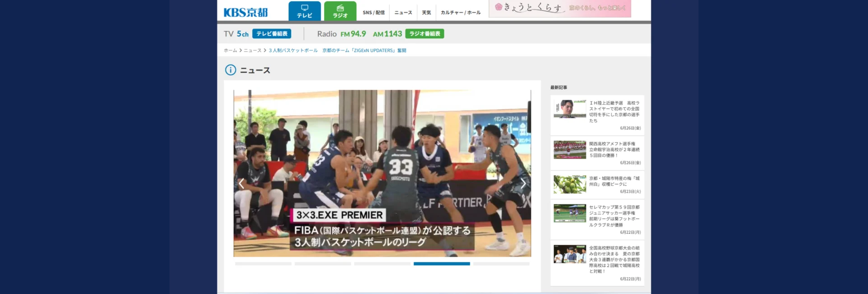Screen dimensions: 868x294
Task: Read 京都・城陽市特産の梅 article headline
Action: pos(614,181)
